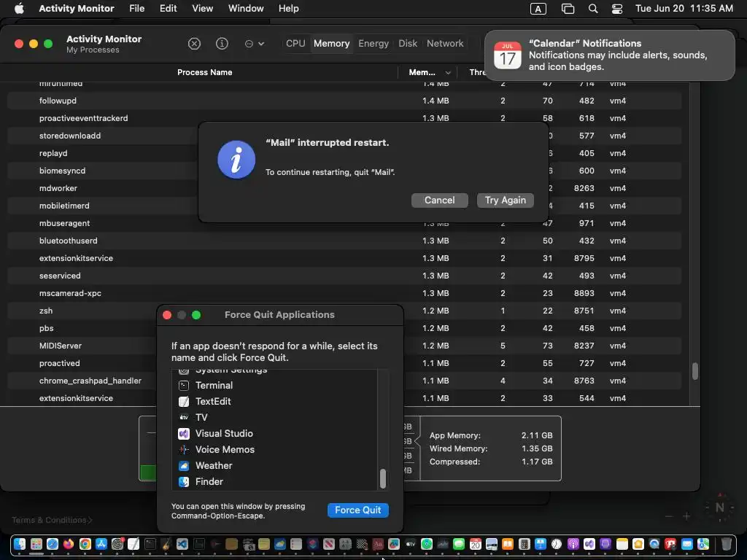Open Finder from the Dock

20,544
